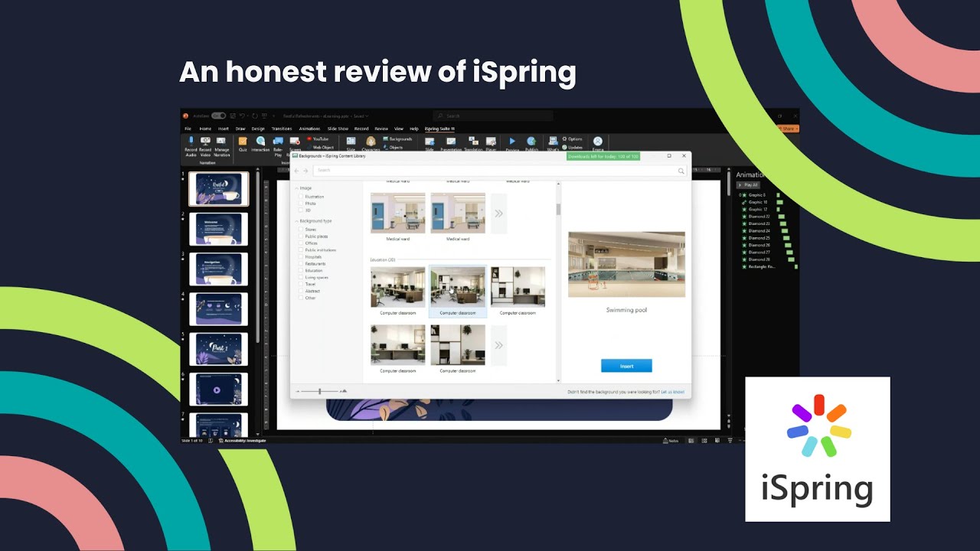Click the Role-Play icon in the ribbon
Screen dimensions: 980x551
278,142
